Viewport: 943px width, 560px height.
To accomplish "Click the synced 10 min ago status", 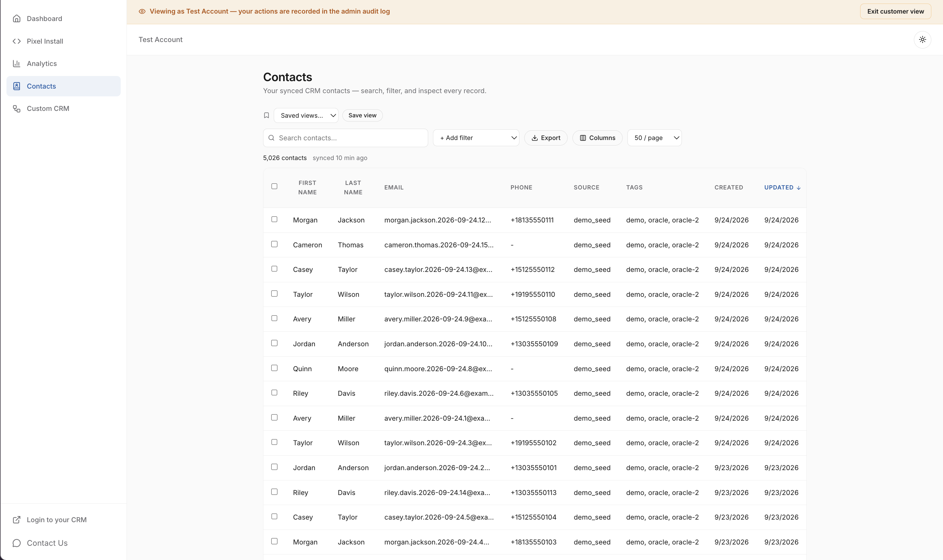I will pyautogui.click(x=340, y=158).
